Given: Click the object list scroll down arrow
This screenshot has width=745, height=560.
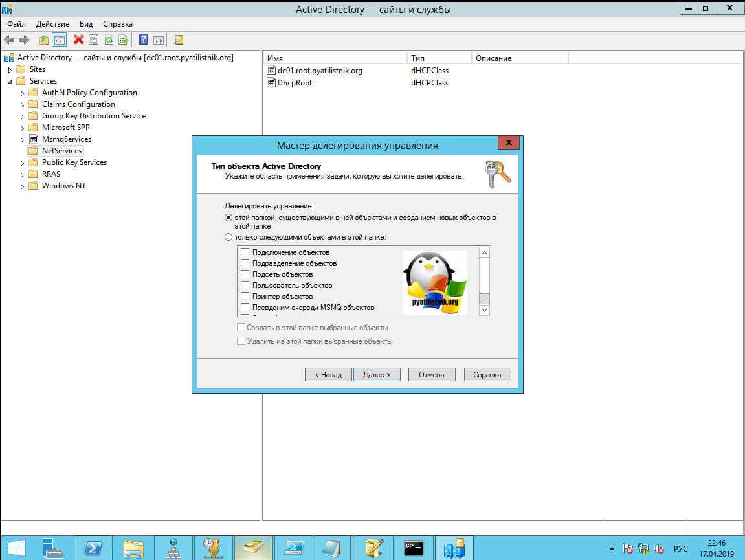Looking at the screenshot, I should (484, 310).
